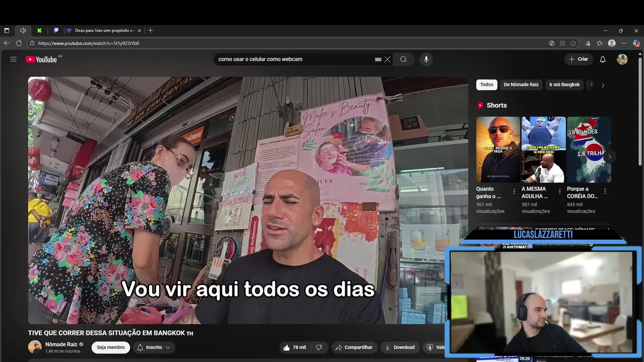
Task: Open the Nômade Raiz channel name link
Action: [x=61, y=344]
